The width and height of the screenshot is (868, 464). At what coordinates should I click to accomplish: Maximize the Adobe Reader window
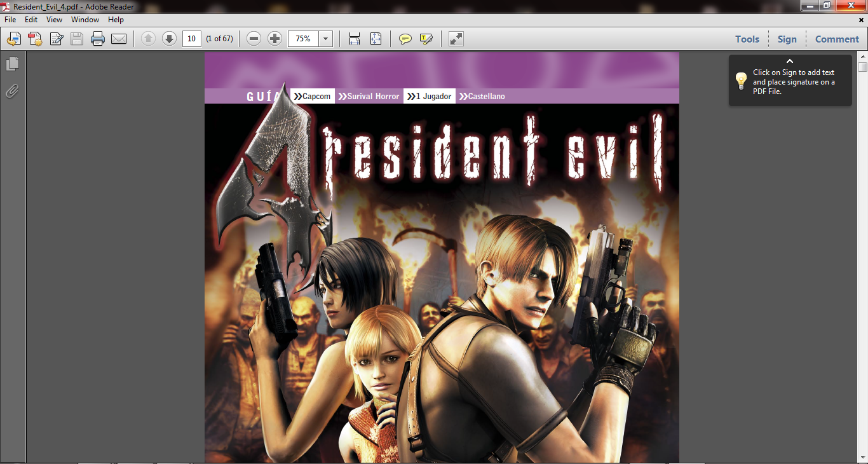click(826, 5)
